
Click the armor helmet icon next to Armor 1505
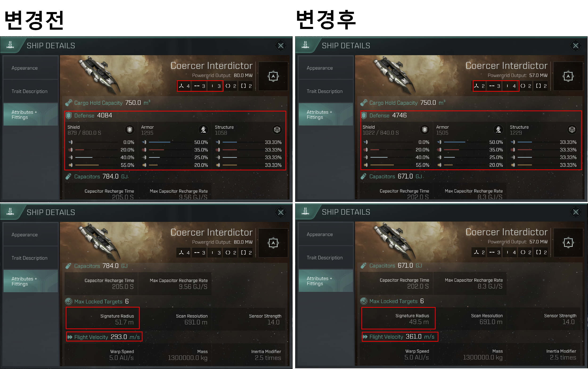(498, 130)
